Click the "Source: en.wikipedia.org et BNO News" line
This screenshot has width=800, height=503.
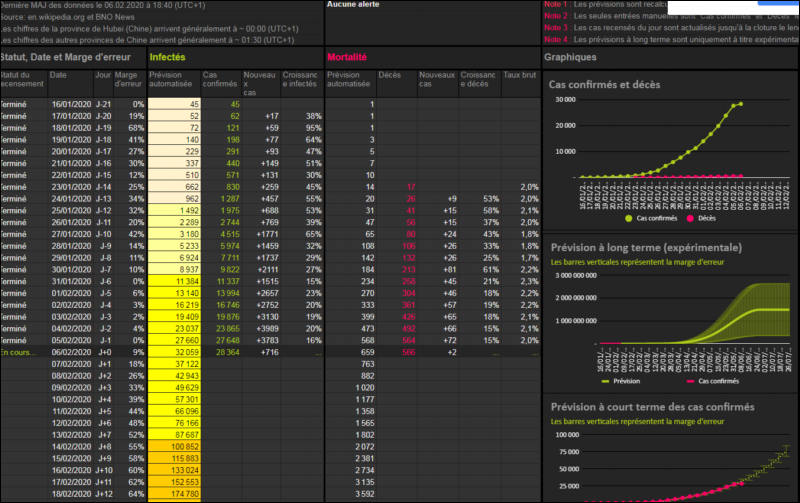tap(67, 17)
